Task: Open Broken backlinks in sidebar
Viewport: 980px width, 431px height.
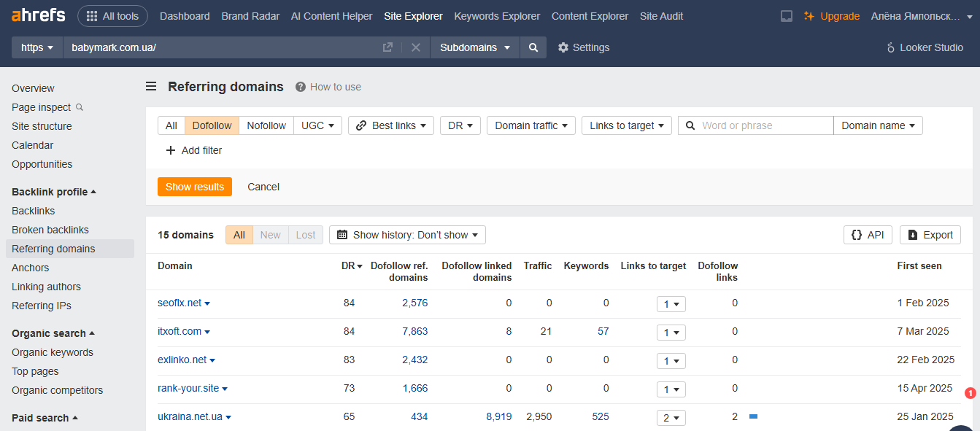Action: 50,230
